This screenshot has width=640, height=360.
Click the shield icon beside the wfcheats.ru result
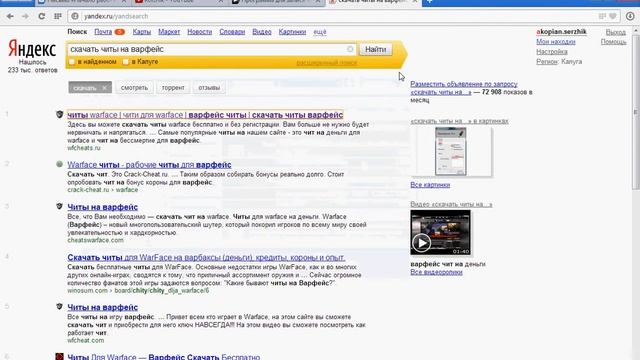pyautogui.click(x=60, y=115)
